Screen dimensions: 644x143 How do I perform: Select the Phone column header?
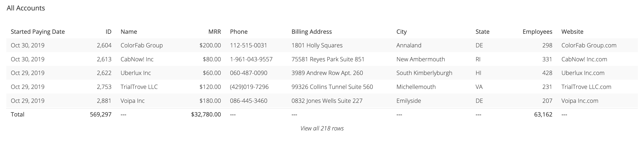point(239,32)
